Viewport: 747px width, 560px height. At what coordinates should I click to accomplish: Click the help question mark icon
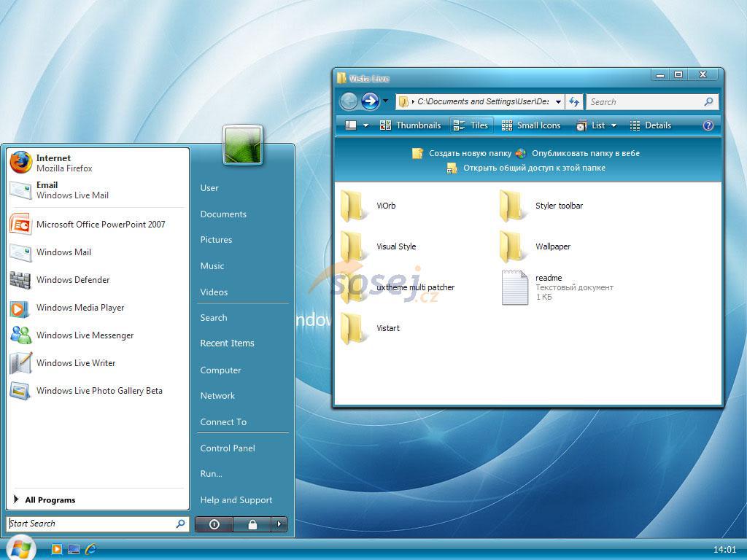tap(708, 125)
